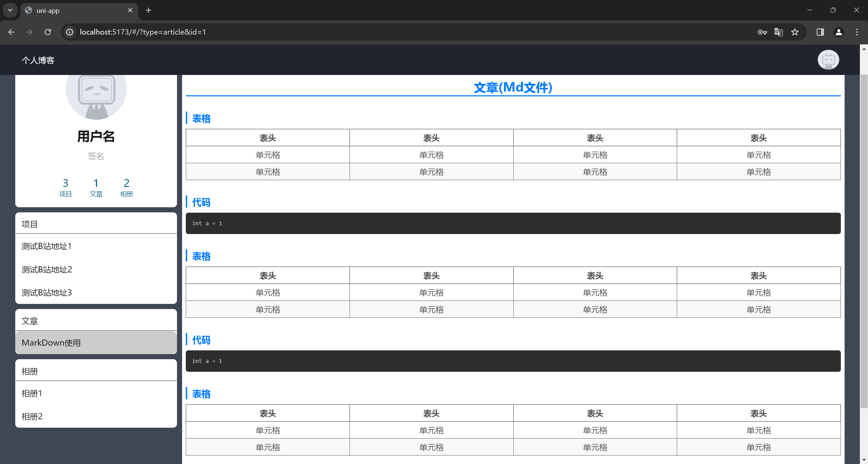Viewport: 868px width, 464px height.
Task: Click the header avatar at top right
Action: [x=828, y=60]
